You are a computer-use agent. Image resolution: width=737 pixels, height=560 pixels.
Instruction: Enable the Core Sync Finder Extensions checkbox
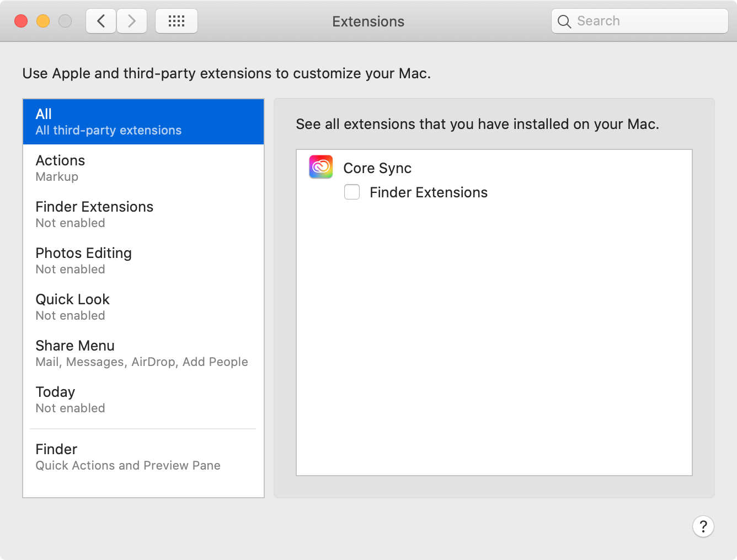coord(352,192)
